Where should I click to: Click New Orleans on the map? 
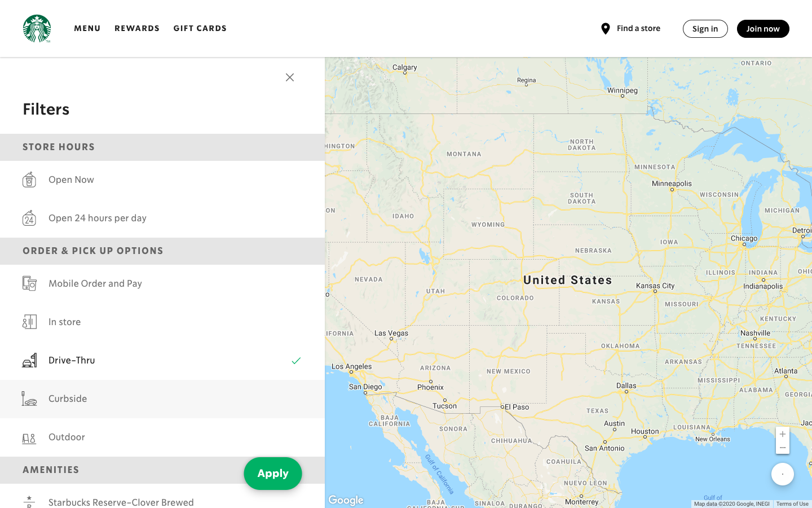tap(713, 439)
